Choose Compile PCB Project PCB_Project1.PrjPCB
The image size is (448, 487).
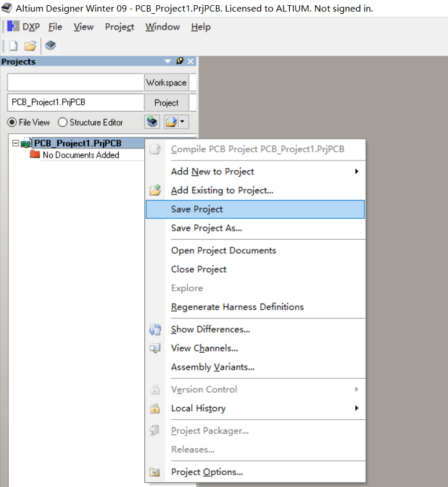point(255,149)
